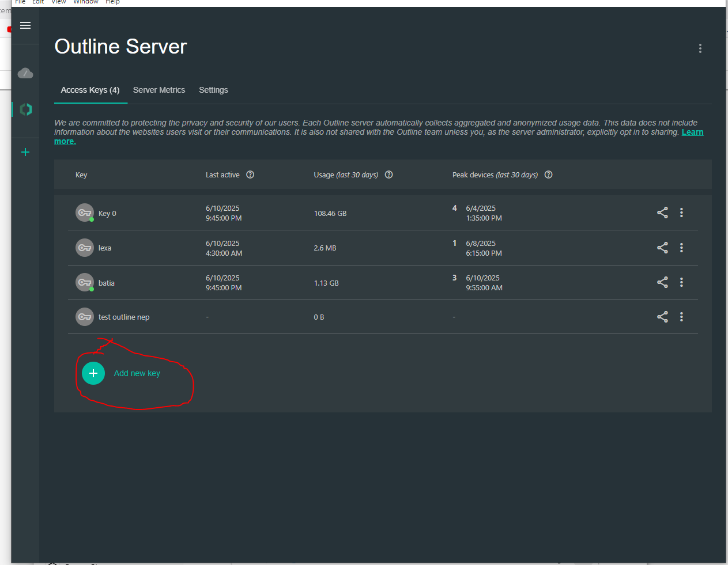
Task: Click the plus icon to add server
Action: pos(25,152)
